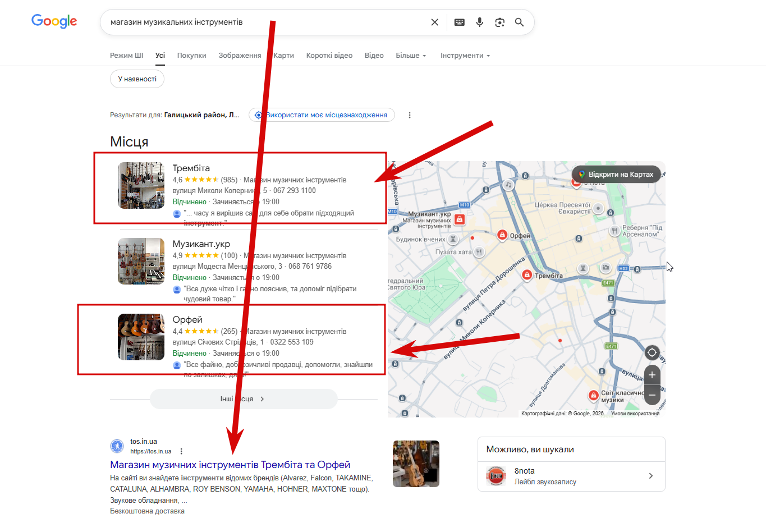The height and width of the screenshot is (532, 766).
Task: Zoom in on the map
Action: (x=652, y=375)
